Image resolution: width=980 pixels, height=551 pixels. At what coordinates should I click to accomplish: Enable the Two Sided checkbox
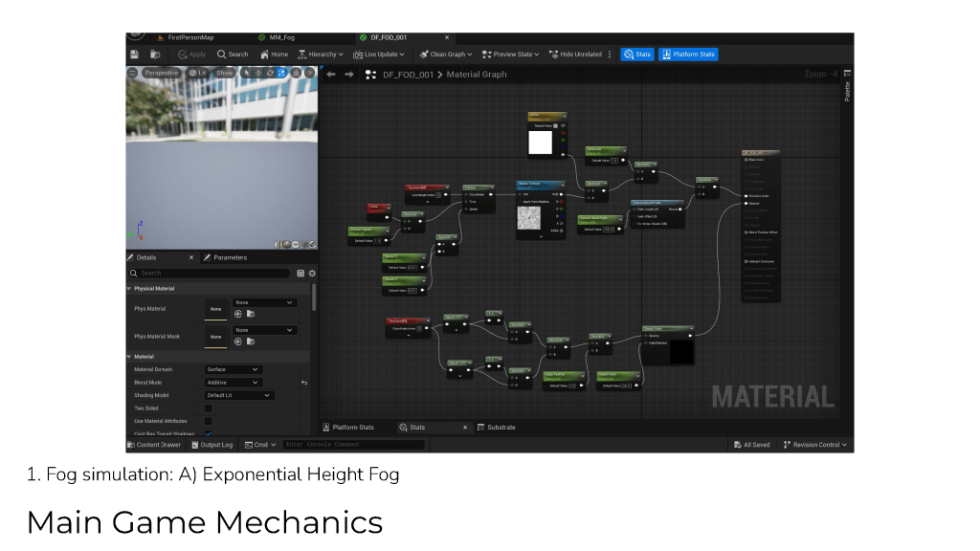209,408
